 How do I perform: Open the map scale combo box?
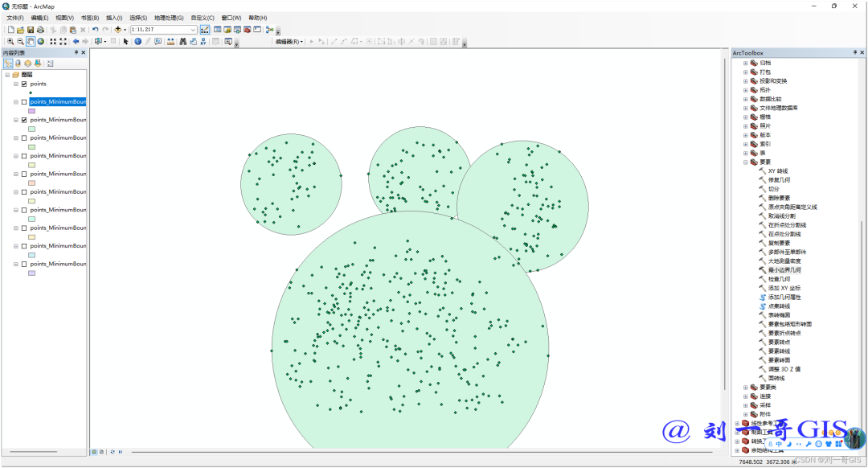point(193,30)
